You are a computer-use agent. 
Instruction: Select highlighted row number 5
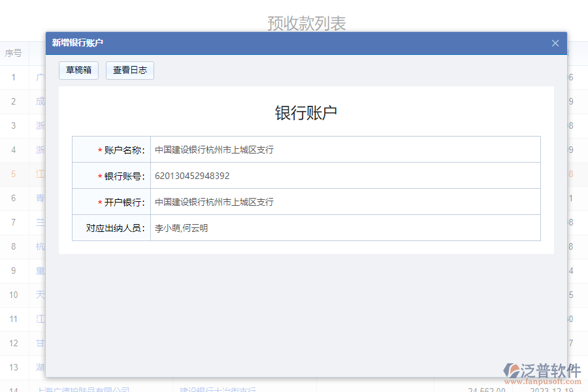pos(14,174)
